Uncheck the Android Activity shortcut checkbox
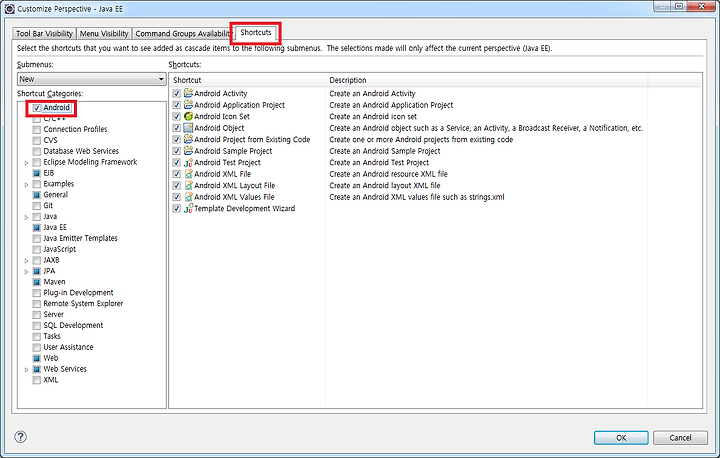720x458 pixels. pyautogui.click(x=177, y=93)
